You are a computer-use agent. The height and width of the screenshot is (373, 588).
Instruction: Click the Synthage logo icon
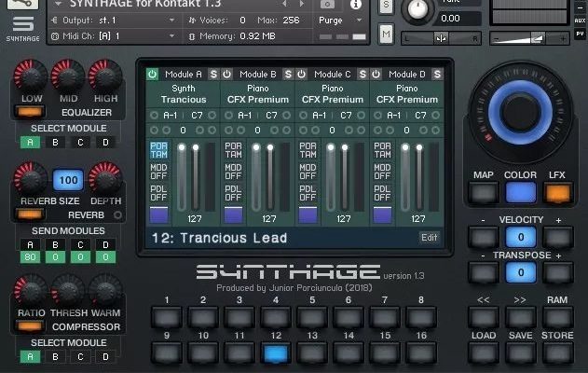[x=24, y=26]
